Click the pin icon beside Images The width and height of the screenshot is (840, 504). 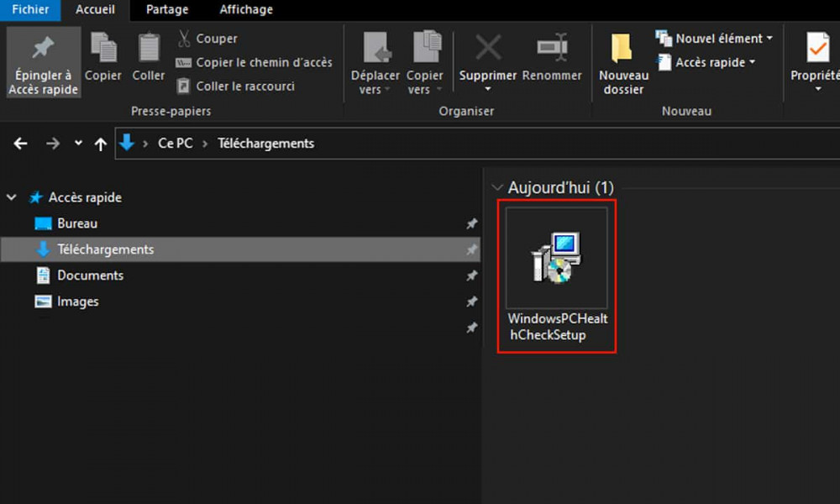pyautogui.click(x=471, y=302)
